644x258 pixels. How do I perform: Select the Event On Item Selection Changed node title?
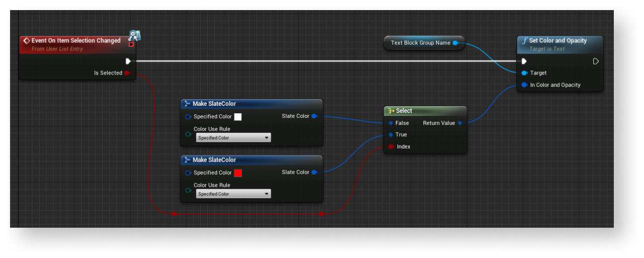pyautogui.click(x=75, y=41)
